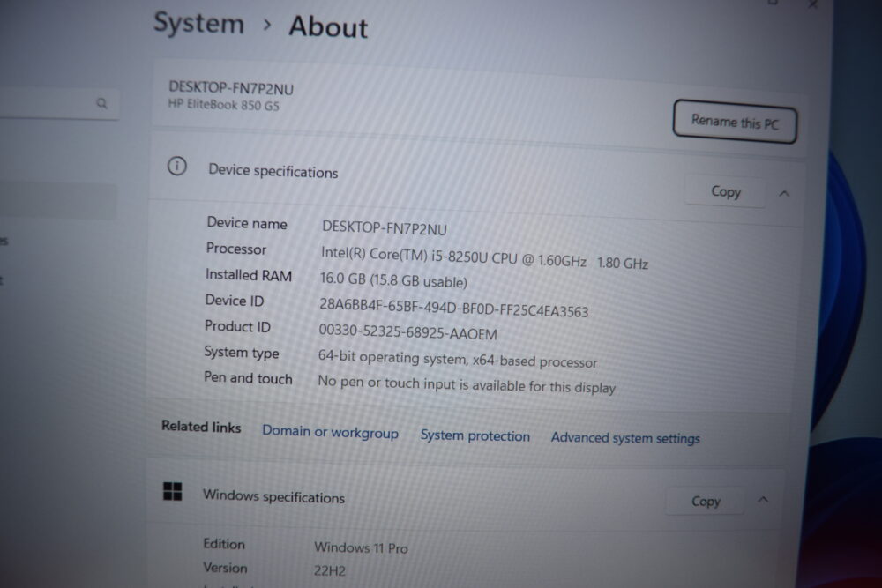Collapse the Device specifications section chevron

point(784,194)
